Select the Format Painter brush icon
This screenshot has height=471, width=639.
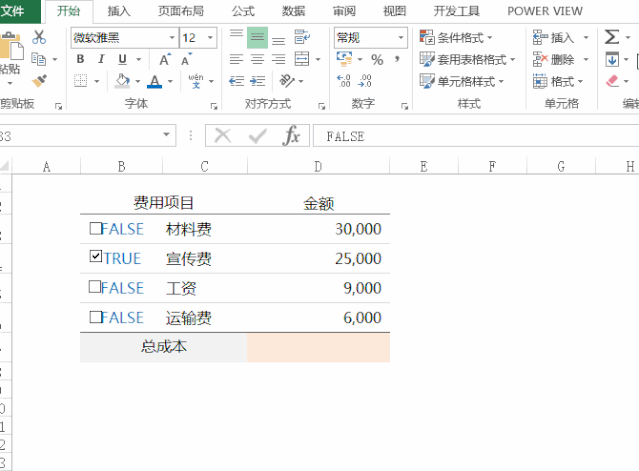pyautogui.click(x=39, y=81)
